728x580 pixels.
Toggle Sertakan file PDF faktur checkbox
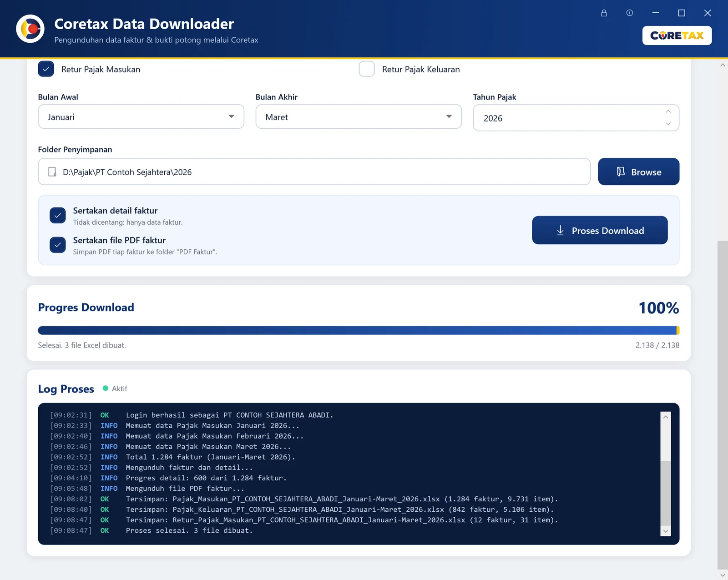point(58,245)
